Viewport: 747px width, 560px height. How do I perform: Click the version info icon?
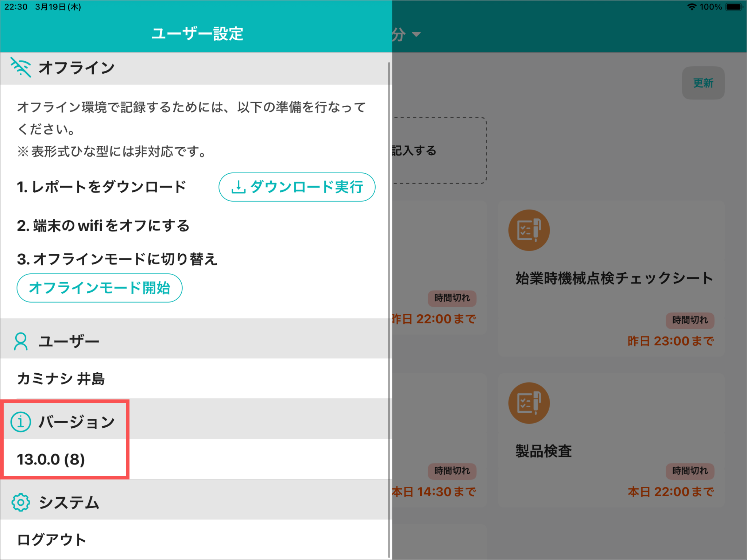point(21,422)
